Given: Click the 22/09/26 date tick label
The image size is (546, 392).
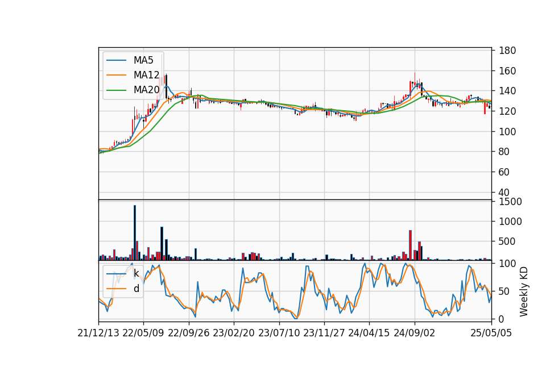Looking at the screenshot, I should pos(189,333).
